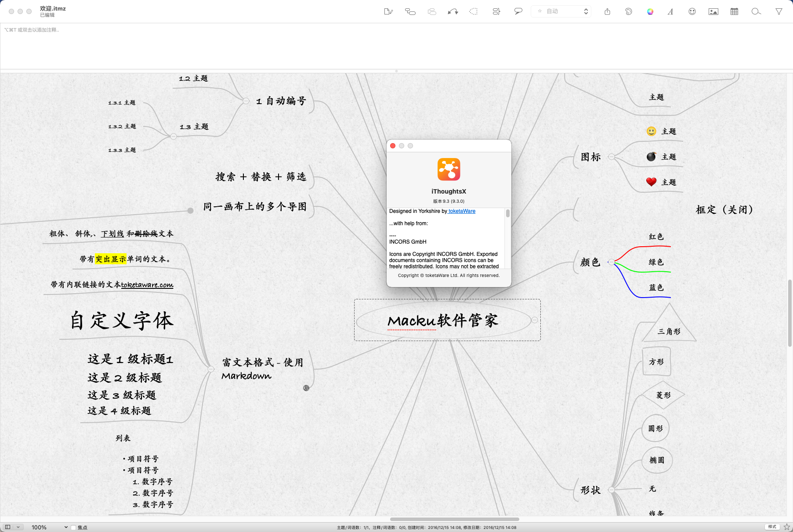Collapse the 1.3 主题 branch

174,137
